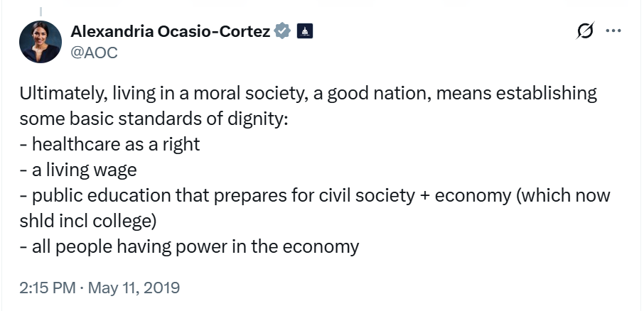Open the @AOC handle link
Viewport: 644px width, 311px height.
point(94,53)
